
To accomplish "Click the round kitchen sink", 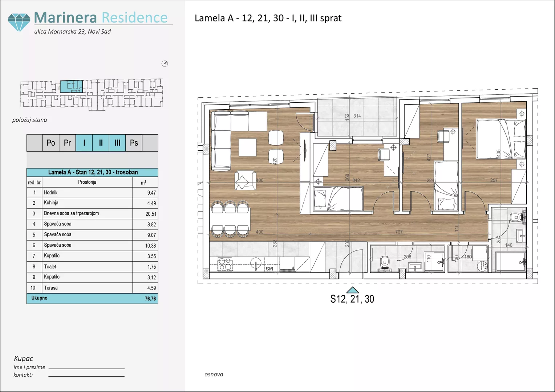I will tap(256, 264).
